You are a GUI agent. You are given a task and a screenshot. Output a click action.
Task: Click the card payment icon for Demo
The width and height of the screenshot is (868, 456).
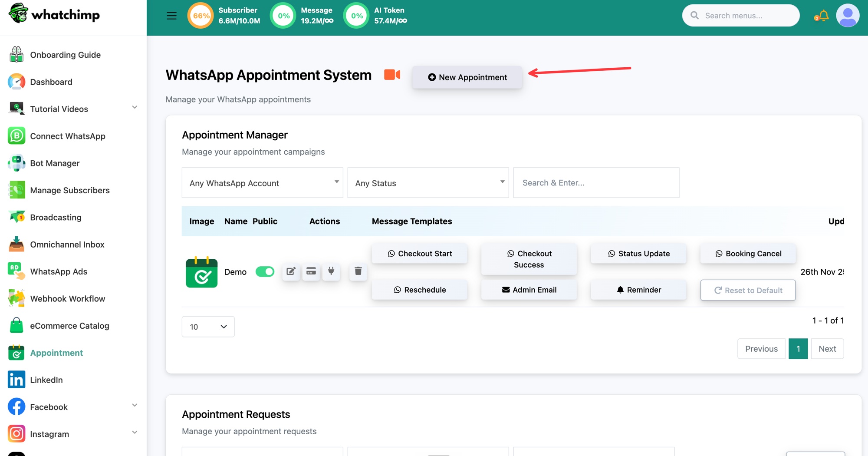coord(311,271)
